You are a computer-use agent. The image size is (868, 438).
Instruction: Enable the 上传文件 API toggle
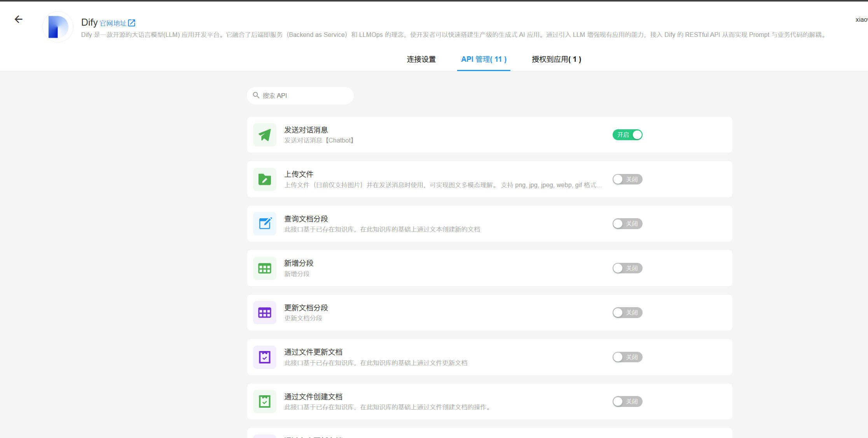tap(627, 179)
